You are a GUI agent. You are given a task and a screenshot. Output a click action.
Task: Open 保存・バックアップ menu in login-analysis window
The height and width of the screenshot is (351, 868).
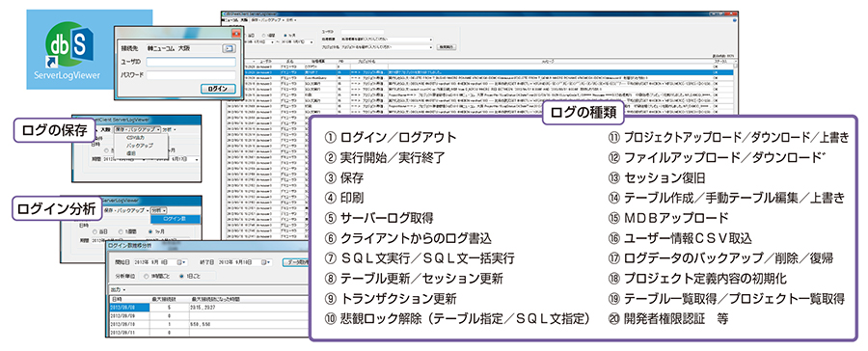126,210
